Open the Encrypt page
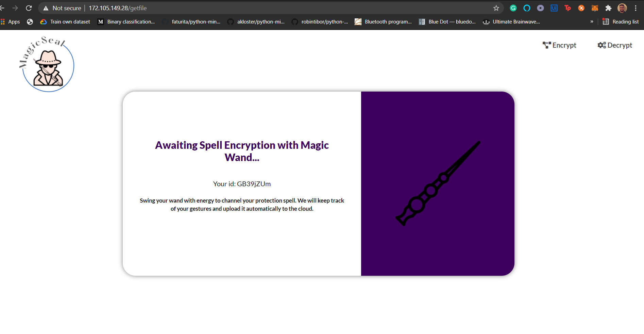644x334 pixels. (559, 45)
